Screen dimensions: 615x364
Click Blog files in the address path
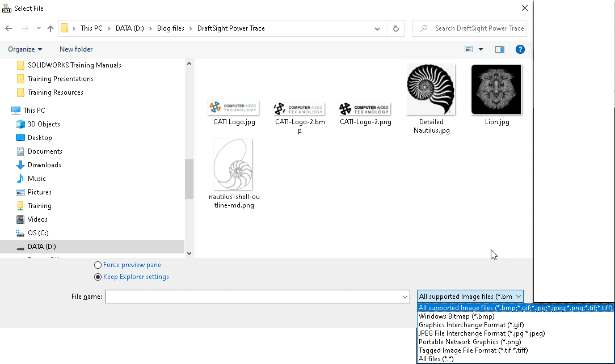(x=170, y=28)
